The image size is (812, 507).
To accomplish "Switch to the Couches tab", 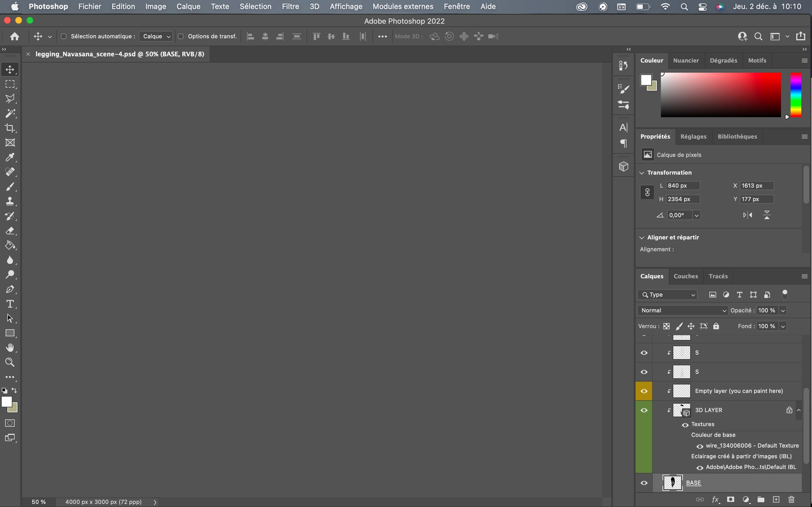I will pyautogui.click(x=685, y=276).
